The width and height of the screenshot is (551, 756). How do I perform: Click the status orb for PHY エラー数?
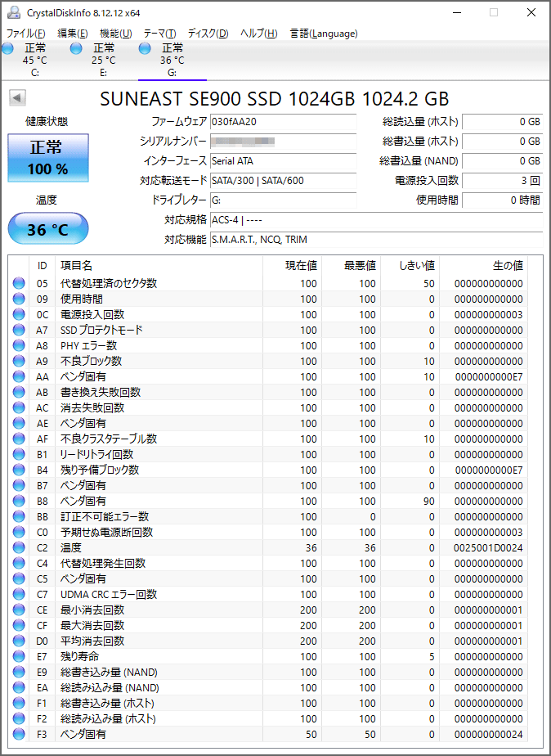[19, 346]
